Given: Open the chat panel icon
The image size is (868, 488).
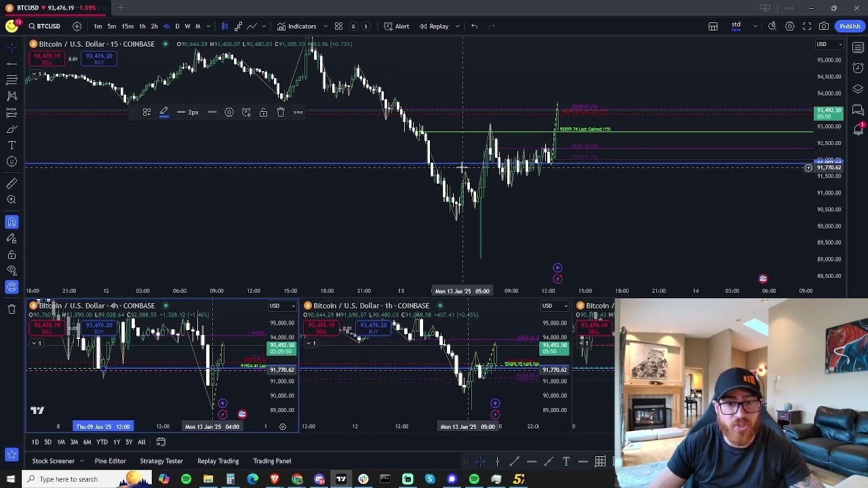Looking at the screenshot, I should [x=858, y=110].
